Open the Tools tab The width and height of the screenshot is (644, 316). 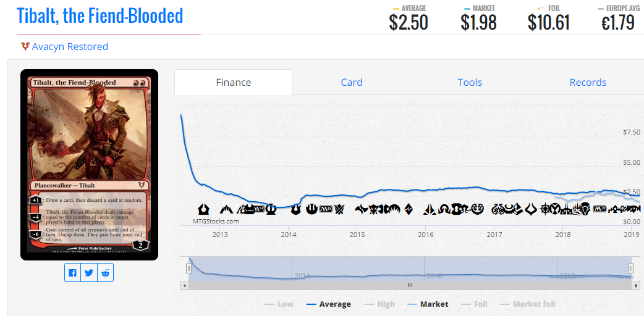pyautogui.click(x=470, y=83)
